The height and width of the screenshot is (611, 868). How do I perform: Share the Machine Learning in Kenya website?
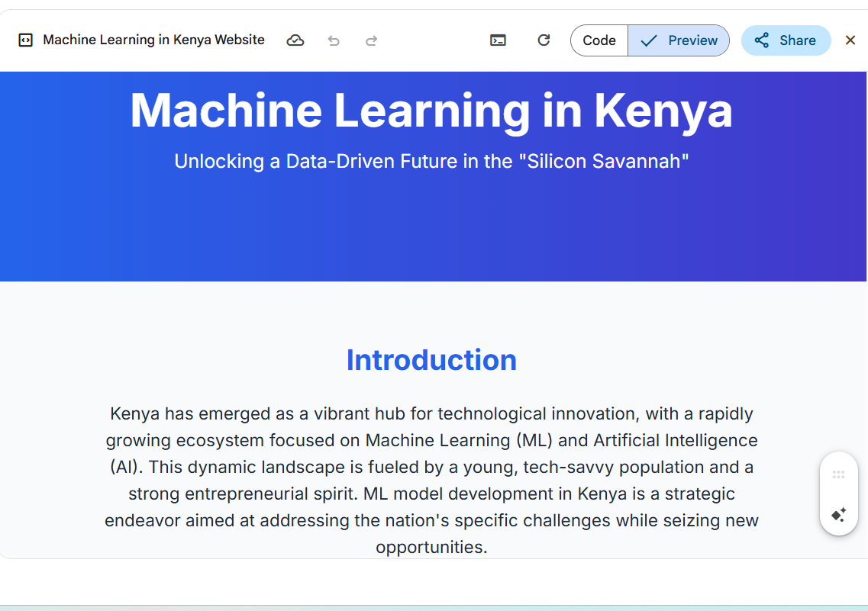click(786, 40)
